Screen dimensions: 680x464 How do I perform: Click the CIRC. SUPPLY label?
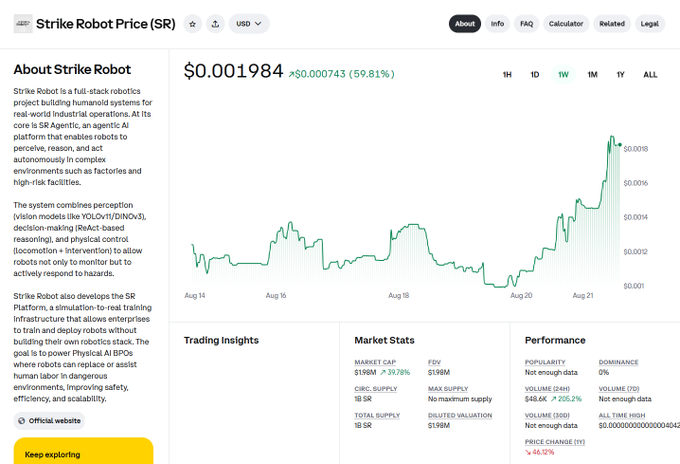click(376, 389)
